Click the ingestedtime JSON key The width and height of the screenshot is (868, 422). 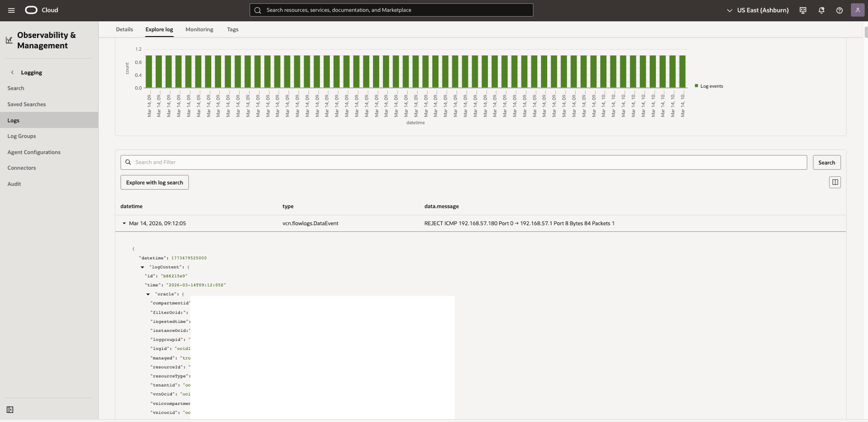[170, 321]
